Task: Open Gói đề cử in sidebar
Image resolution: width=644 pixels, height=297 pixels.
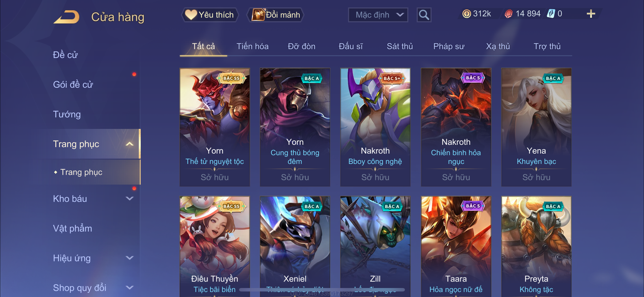Action: [x=73, y=84]
